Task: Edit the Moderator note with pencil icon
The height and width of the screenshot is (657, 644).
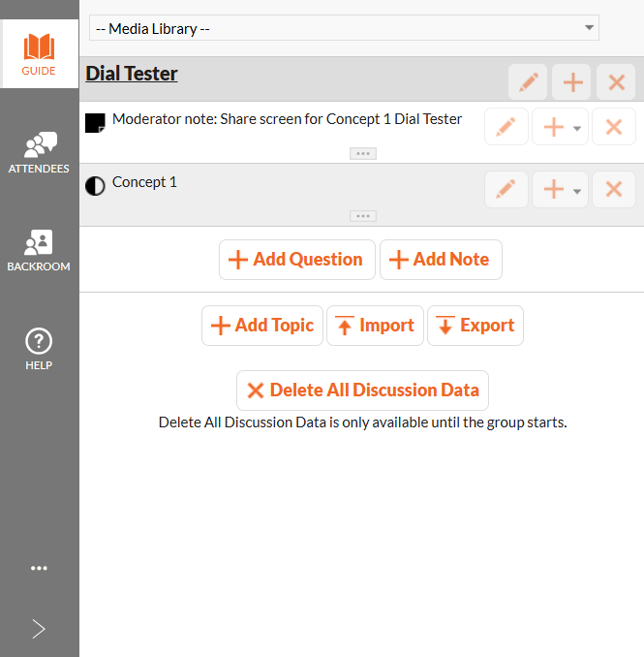Action: (x=506, y=127)
